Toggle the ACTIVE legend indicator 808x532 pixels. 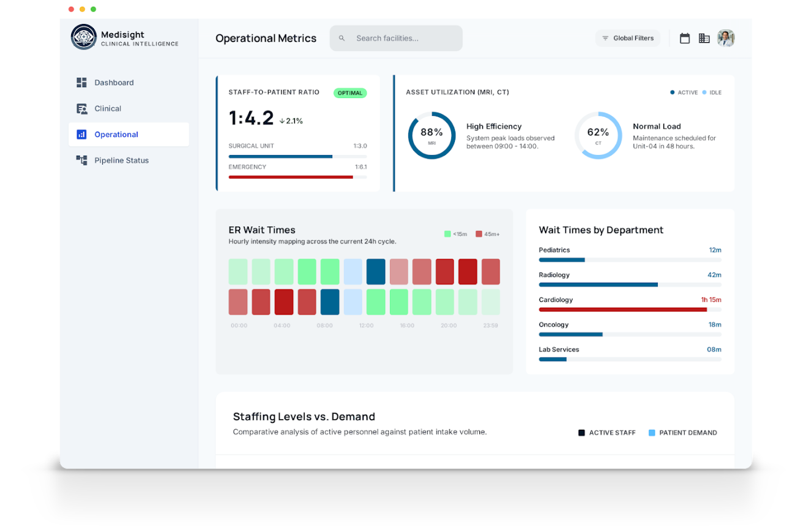[671, 92]
